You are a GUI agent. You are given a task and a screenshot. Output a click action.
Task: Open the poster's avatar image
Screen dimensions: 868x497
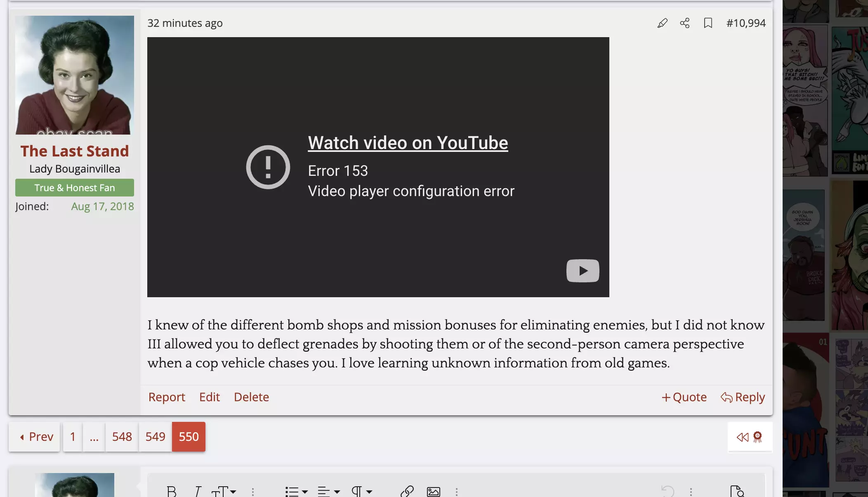[x=75, y=75]
